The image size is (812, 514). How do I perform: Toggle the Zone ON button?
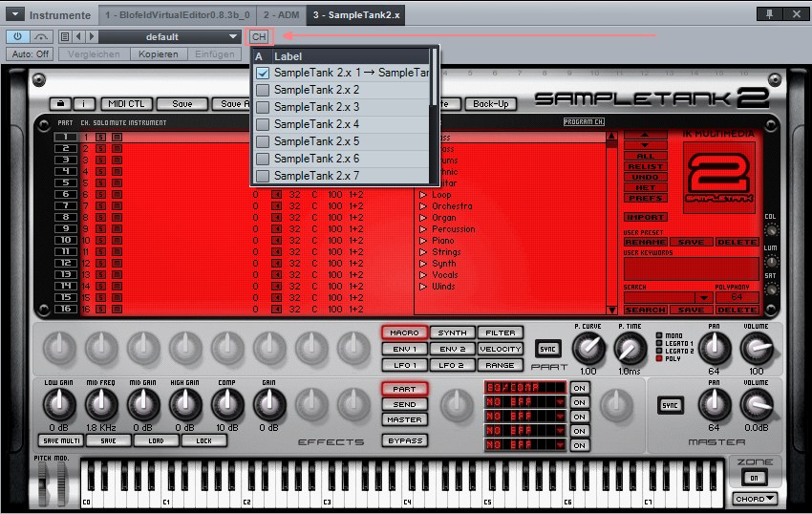754,478
